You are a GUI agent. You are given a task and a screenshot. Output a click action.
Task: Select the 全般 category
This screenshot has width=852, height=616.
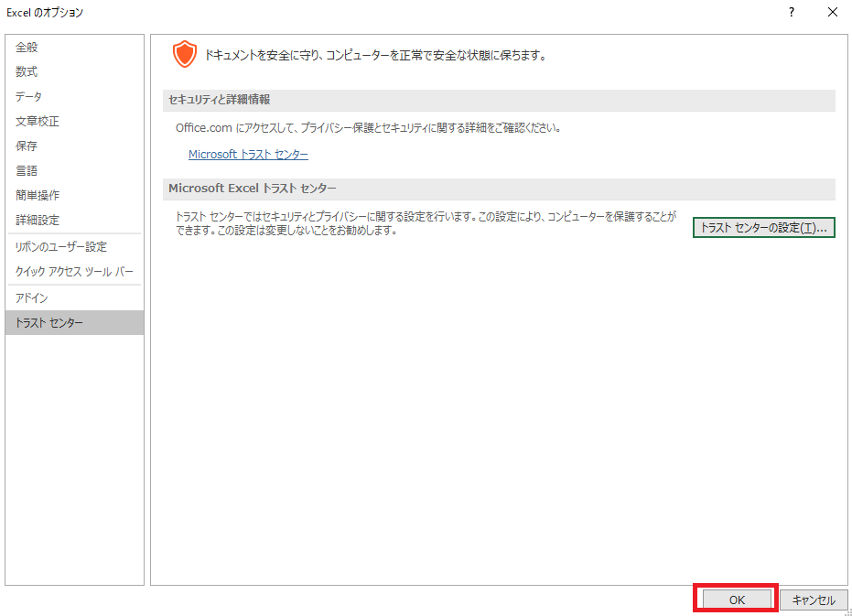[74, 48]
